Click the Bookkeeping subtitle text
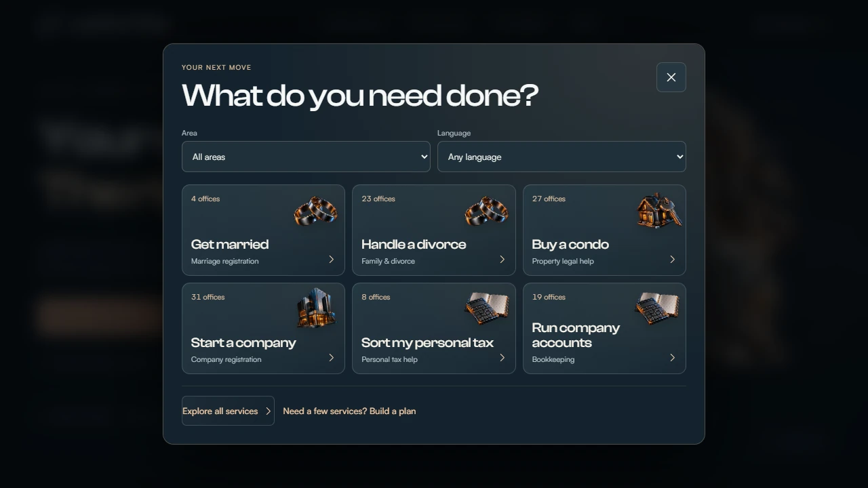Image resolution: width=868 pixels, height=488 pixels. [x=553, y=359]
